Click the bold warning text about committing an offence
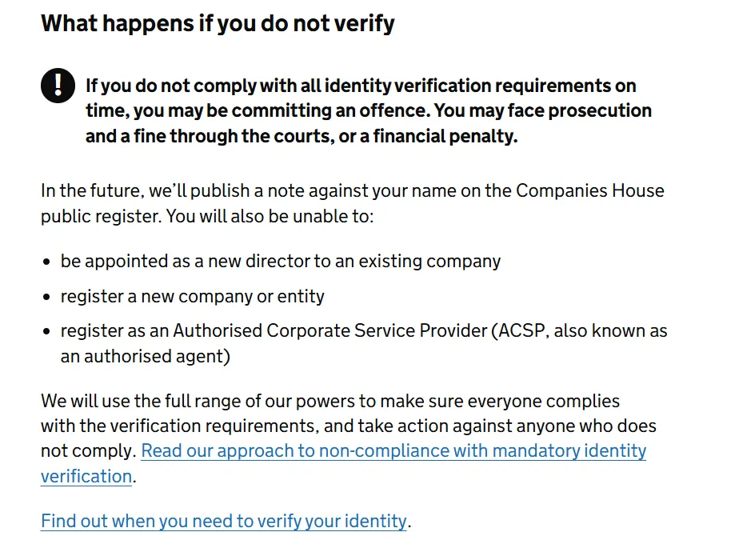Image resolution: width=731 pixels, height=560 pixels. pos(368,110)
